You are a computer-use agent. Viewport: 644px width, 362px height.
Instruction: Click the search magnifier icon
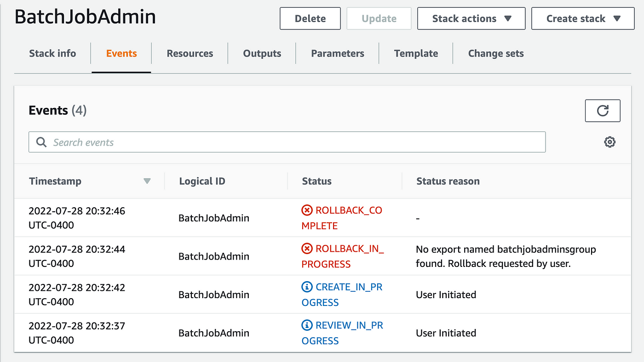point(41,142)
